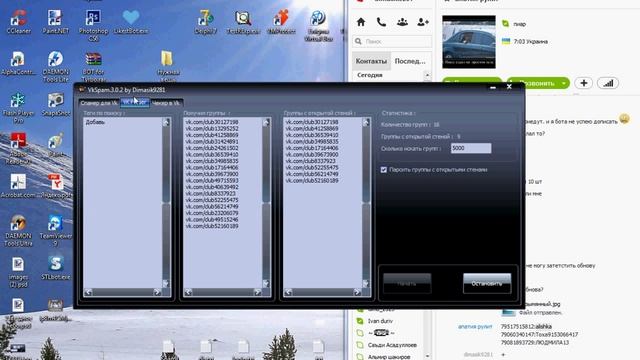Screen dimensions: 640x360
Task: Open the Delphi 7 desktop shortcut
Action: pos(206,21)
